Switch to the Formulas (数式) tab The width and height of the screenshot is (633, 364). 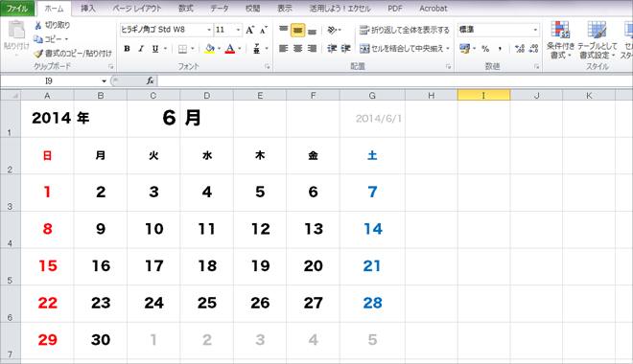click(186, 8)
